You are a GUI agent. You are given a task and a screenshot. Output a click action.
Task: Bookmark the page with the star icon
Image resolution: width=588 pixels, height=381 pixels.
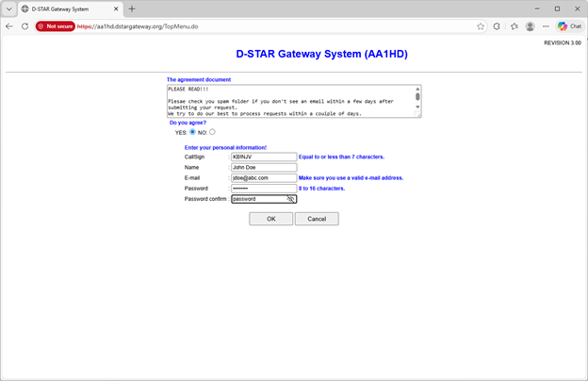click(x=481, y=26)
